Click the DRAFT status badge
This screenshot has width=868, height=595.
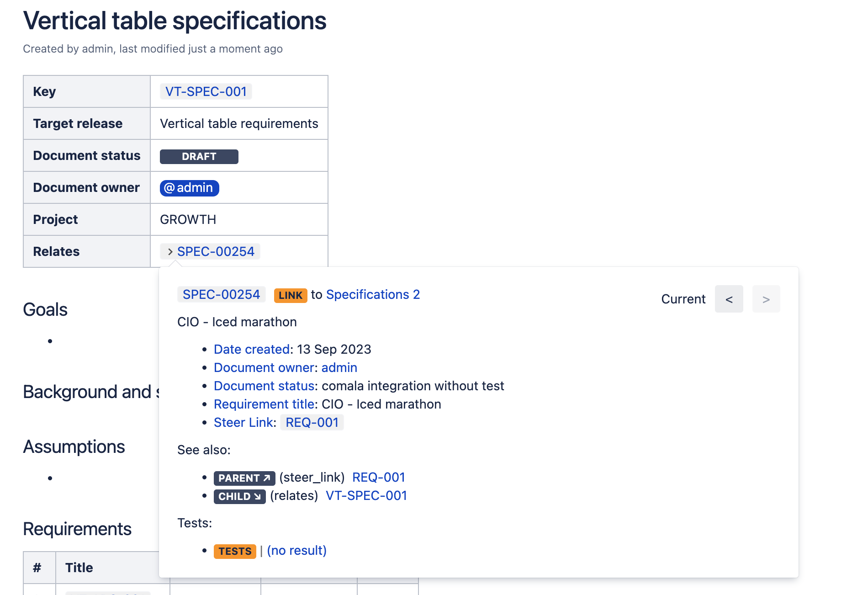coord(199,156)
